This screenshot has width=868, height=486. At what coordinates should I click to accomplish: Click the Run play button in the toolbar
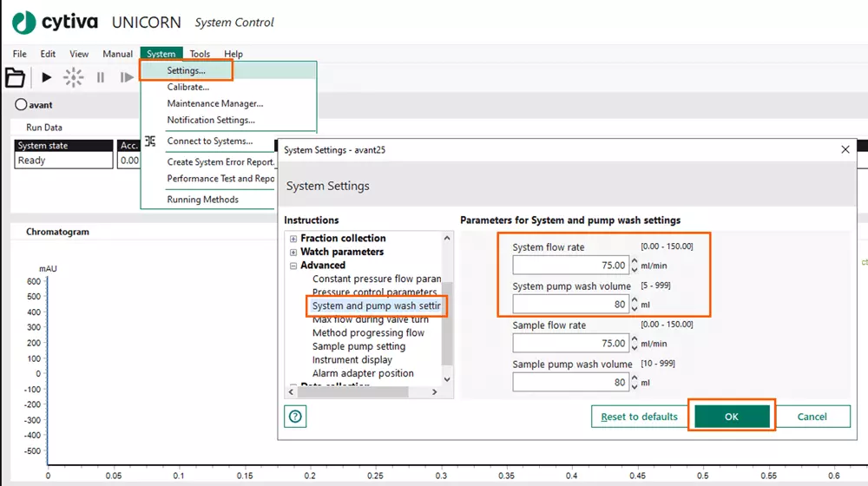pos(47,77)
